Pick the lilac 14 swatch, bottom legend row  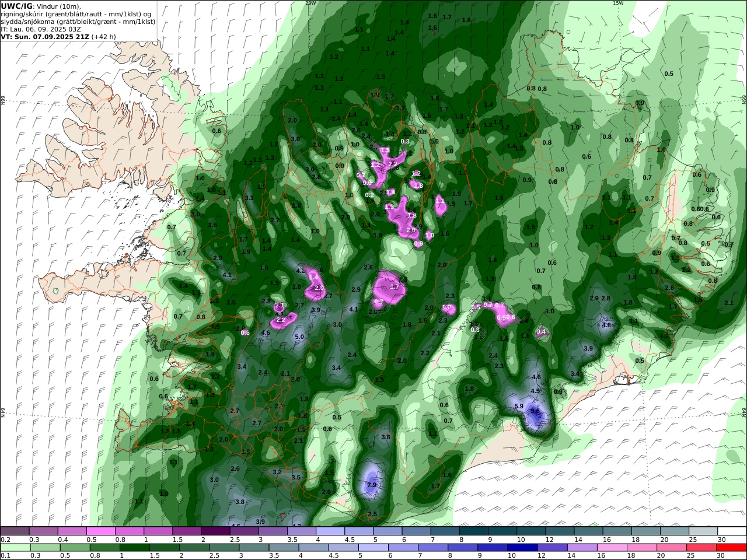(582, 548)
